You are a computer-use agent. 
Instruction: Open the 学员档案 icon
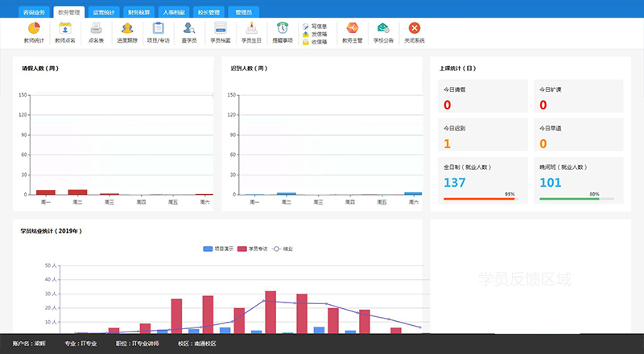point(221,29)
